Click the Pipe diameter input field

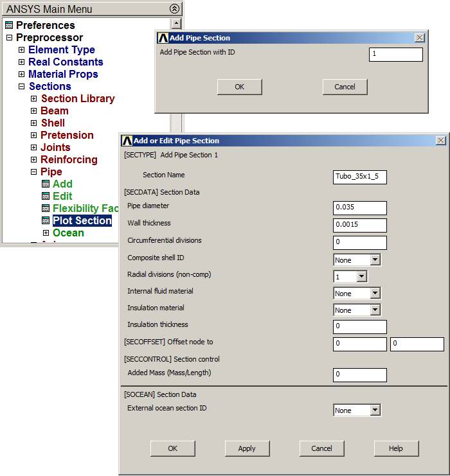tap(360, 208)
